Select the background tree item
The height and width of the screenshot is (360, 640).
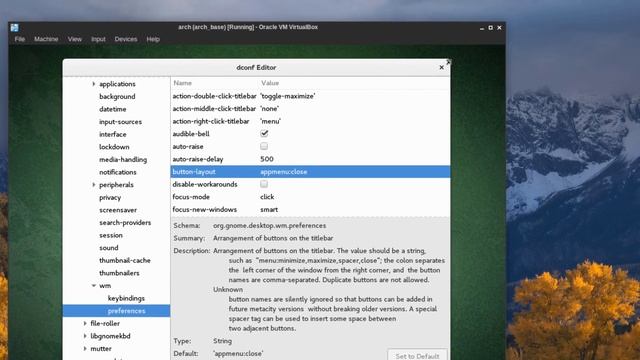coord(117,96)
